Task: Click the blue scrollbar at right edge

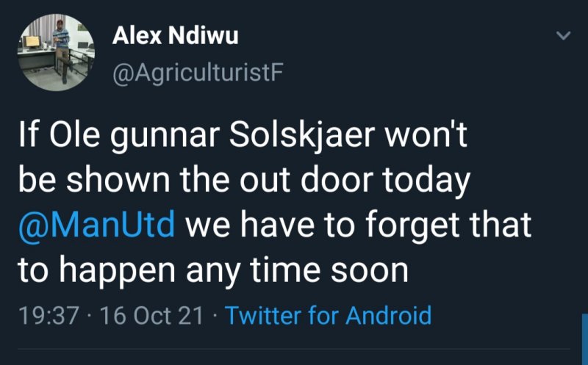Action: (x=584, y=339)
